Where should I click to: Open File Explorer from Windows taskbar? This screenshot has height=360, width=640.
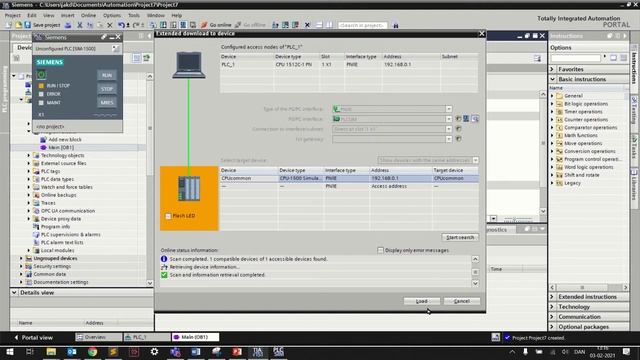(51, 351)
